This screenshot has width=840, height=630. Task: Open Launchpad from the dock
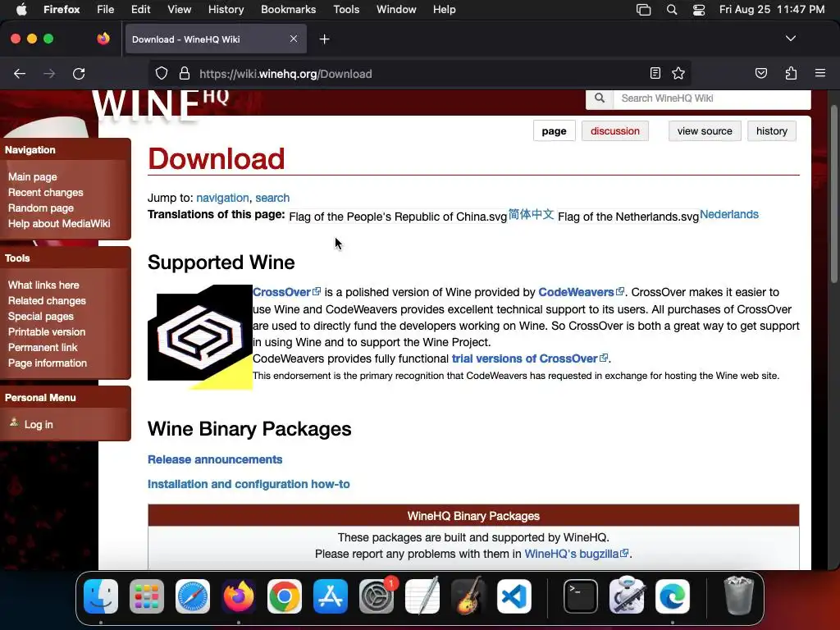pos(147,596)
